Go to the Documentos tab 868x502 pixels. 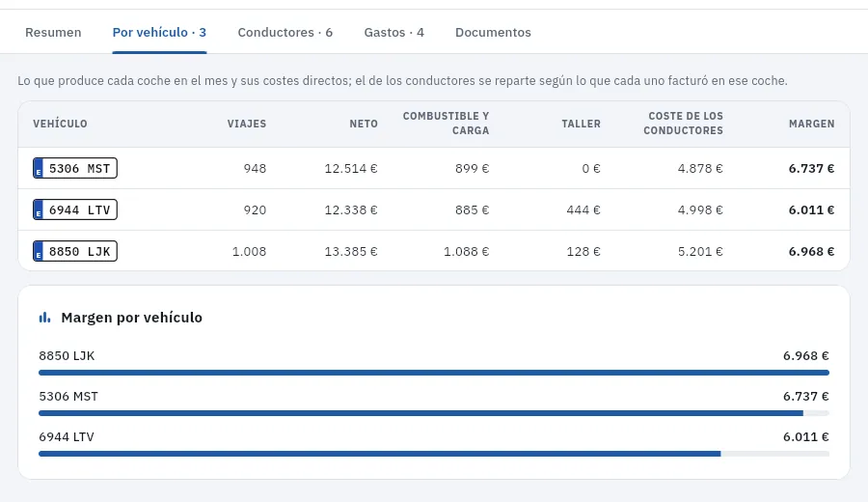coord(493,32)
